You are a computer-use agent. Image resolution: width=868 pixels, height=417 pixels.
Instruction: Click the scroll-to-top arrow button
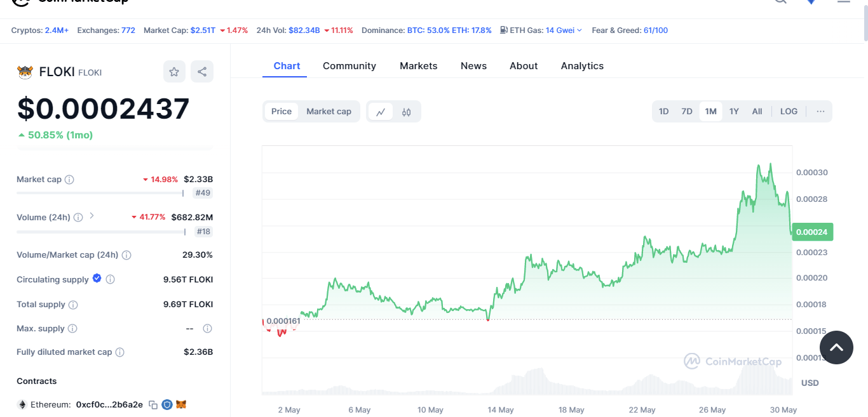coord(836,347)
